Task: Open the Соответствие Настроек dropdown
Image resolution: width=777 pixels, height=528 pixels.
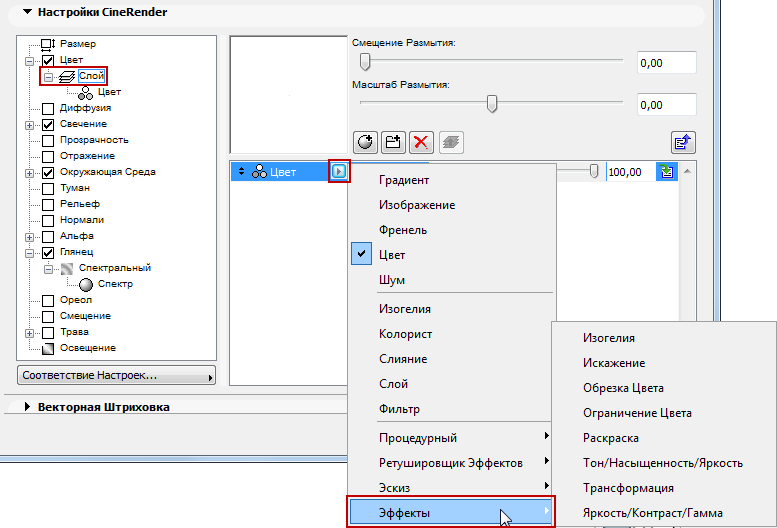Action: pos(116,375)
